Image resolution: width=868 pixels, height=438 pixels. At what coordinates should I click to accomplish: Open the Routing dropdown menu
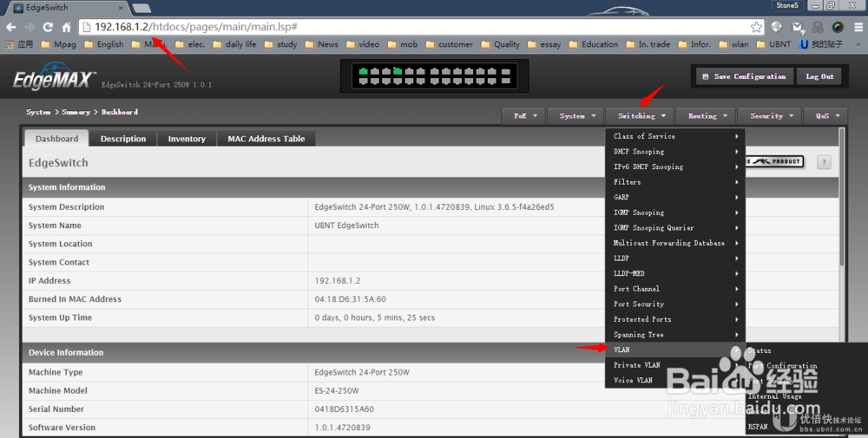pos(706,115)
